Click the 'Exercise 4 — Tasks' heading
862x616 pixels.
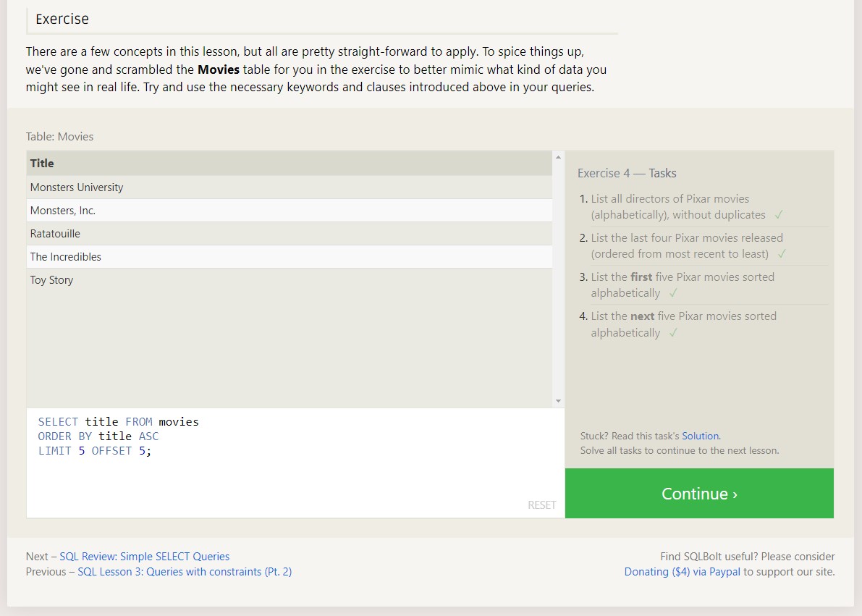(627, 173)
